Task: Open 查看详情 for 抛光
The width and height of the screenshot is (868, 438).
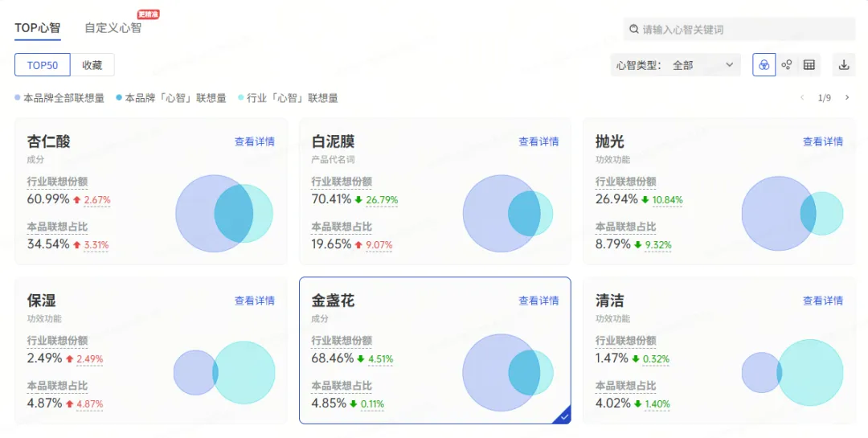Action: coord(822,141)
